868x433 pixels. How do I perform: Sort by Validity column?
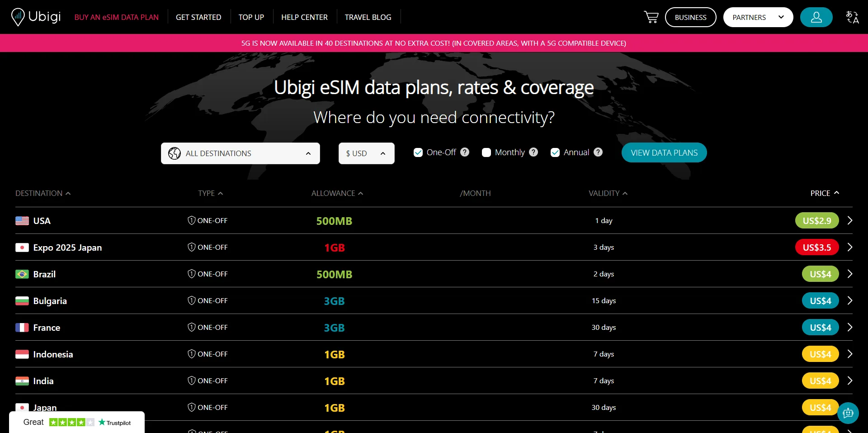[x=608, y=193]
